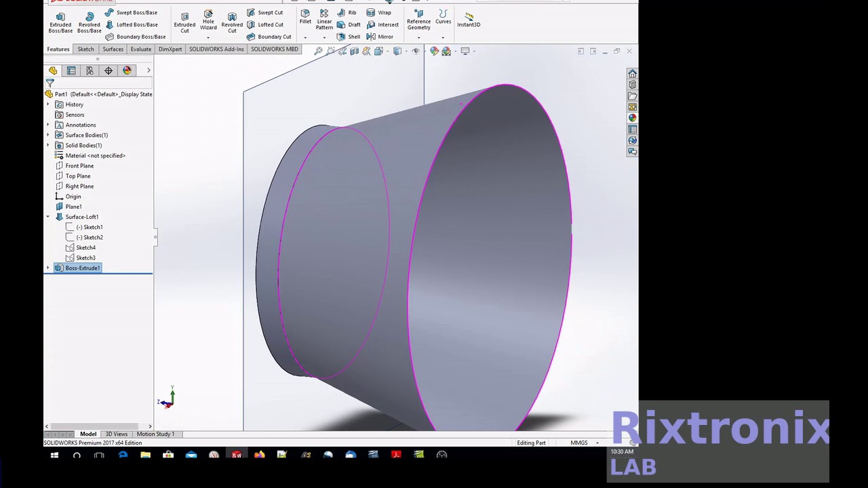Click the MMGS unit system status
868x488 pixels.
click(579, 443)
